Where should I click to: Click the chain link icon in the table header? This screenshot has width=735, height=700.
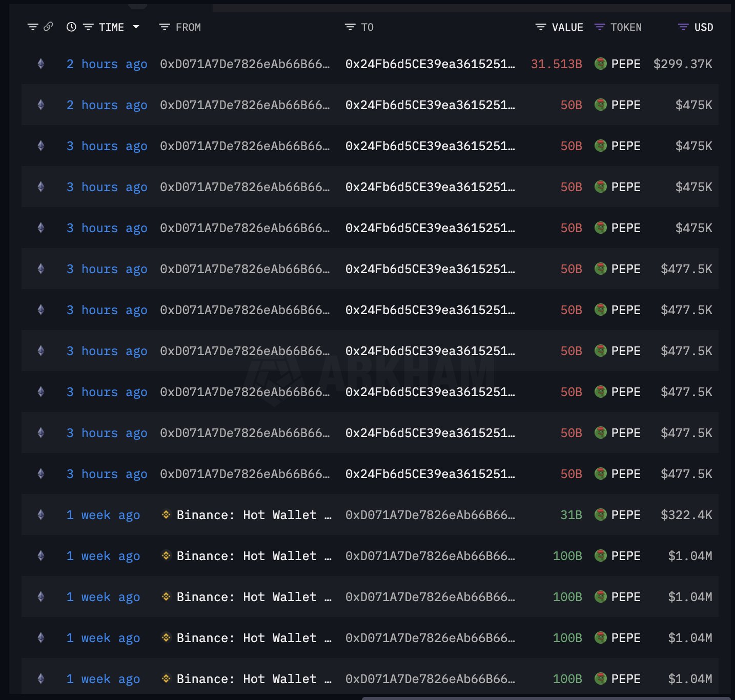pyautogui.click(x=48, y=27)
